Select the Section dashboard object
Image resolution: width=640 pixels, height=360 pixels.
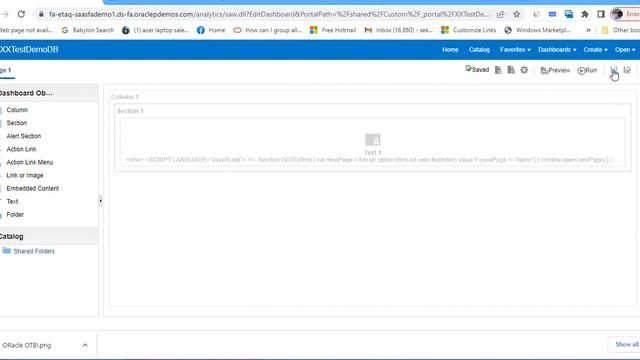coord(16,123)
